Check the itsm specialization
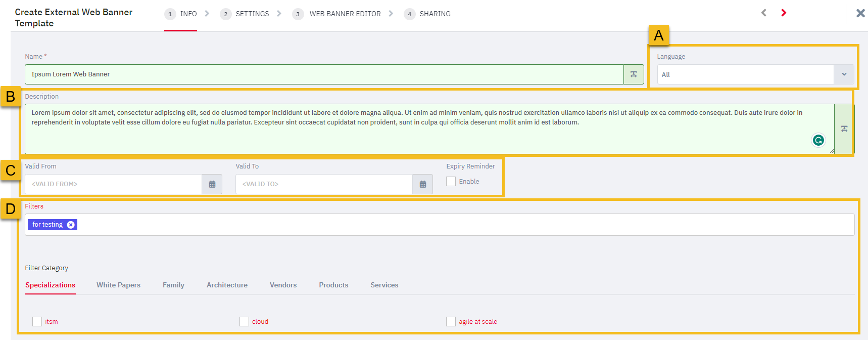 click(37, 321)
